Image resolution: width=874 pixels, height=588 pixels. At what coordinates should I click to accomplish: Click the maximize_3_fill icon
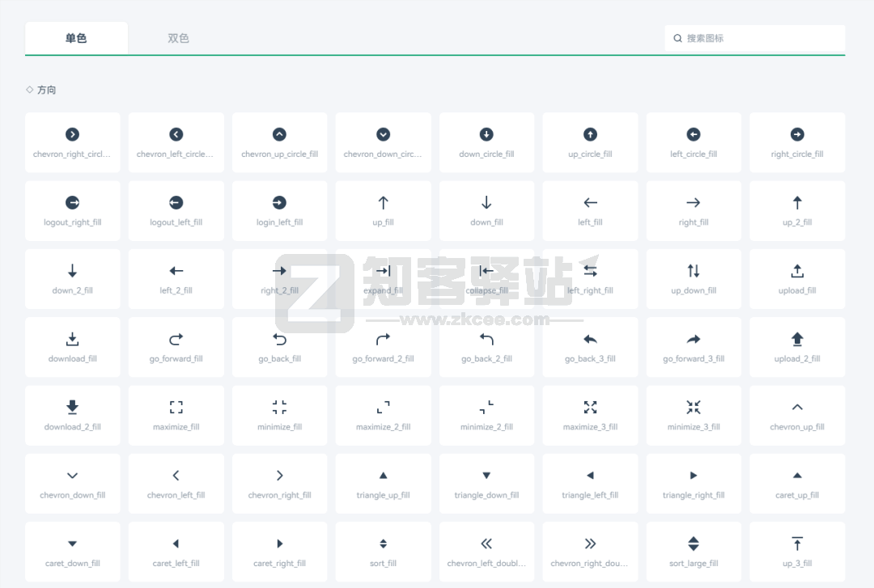coord(590,414)
